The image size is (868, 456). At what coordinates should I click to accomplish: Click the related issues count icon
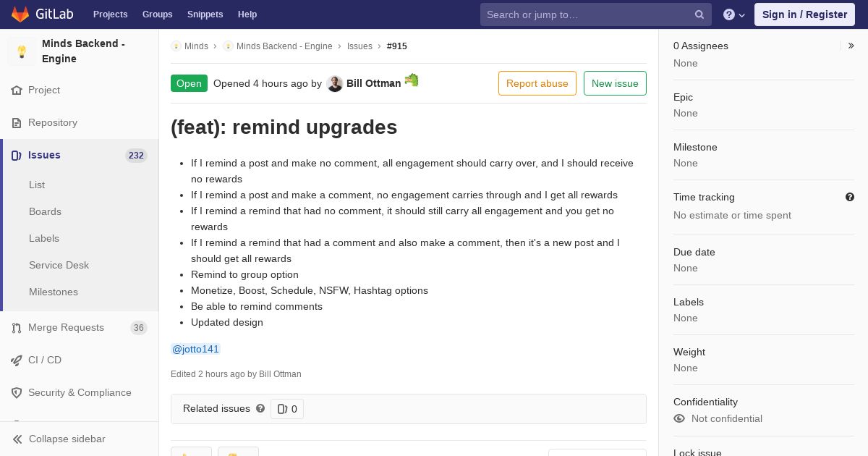(282, 409)
